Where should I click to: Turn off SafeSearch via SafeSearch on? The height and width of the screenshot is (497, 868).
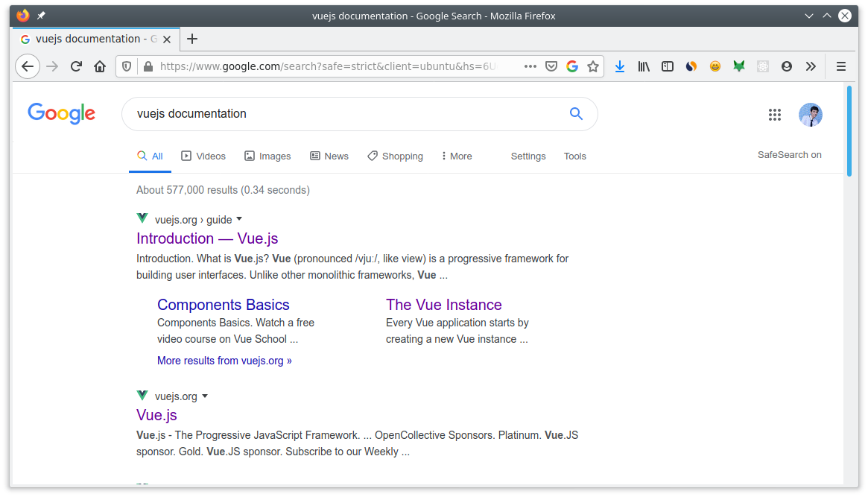click(789, 155)
